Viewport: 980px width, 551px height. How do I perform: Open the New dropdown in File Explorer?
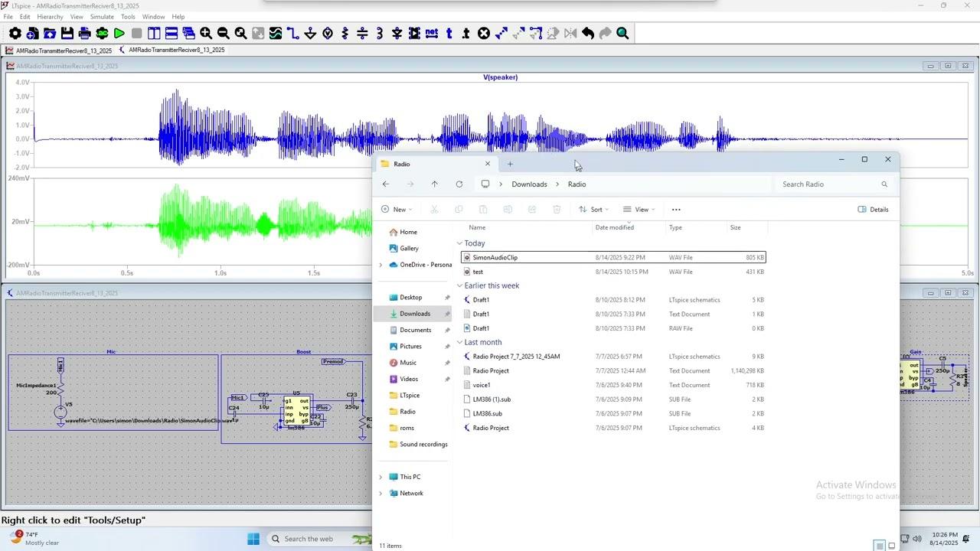(x=397, y=210)
